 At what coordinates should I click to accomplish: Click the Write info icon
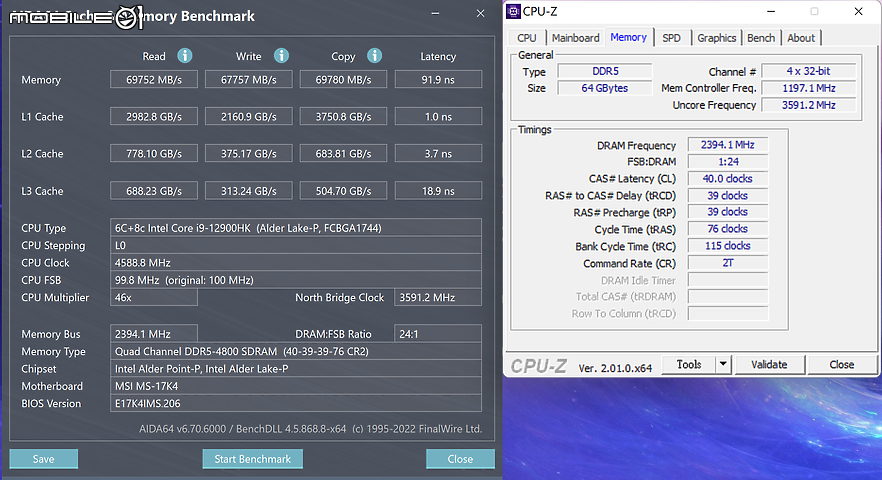(281, 56)
